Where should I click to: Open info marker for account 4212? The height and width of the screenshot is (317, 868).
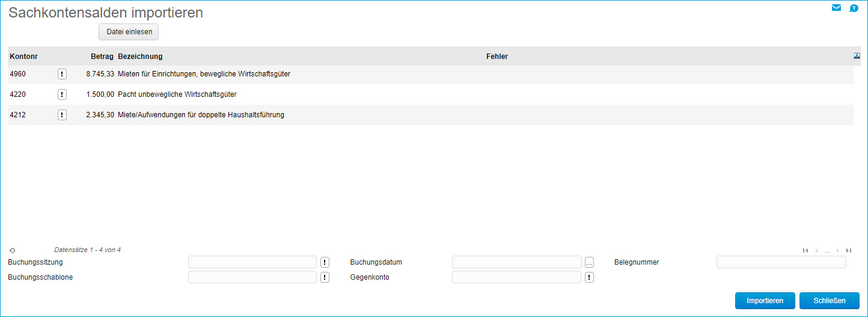coord(62,115)
